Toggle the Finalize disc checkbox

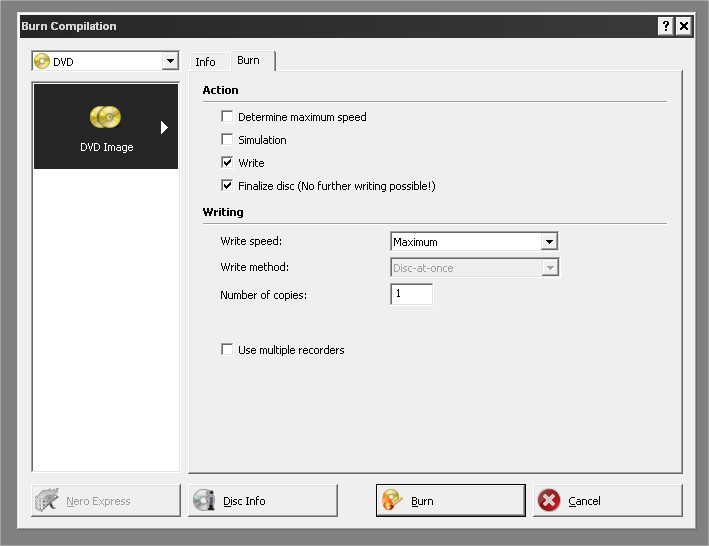tap(227, 185)
